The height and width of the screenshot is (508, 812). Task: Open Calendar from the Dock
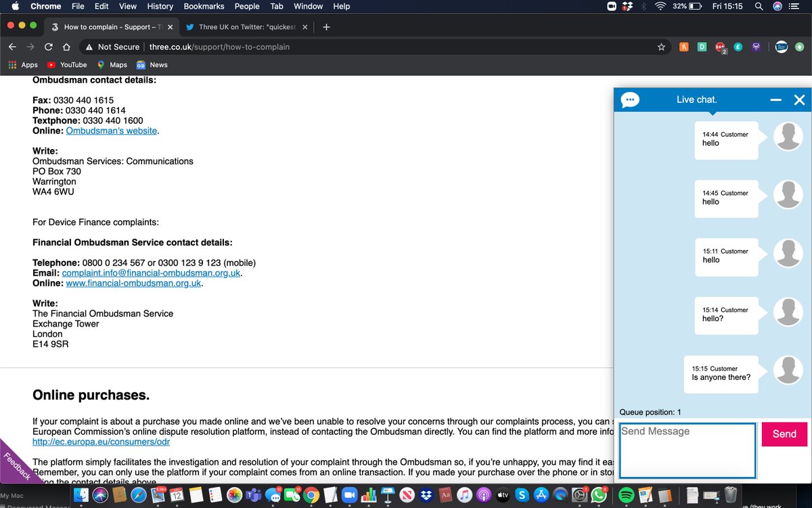coord(177,495)
